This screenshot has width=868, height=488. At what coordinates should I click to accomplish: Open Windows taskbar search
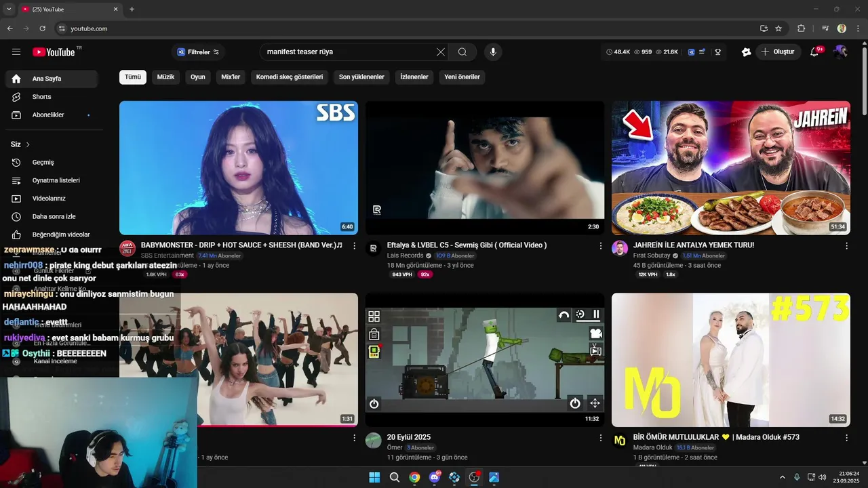pyautogui.click(x=394, y=477)
